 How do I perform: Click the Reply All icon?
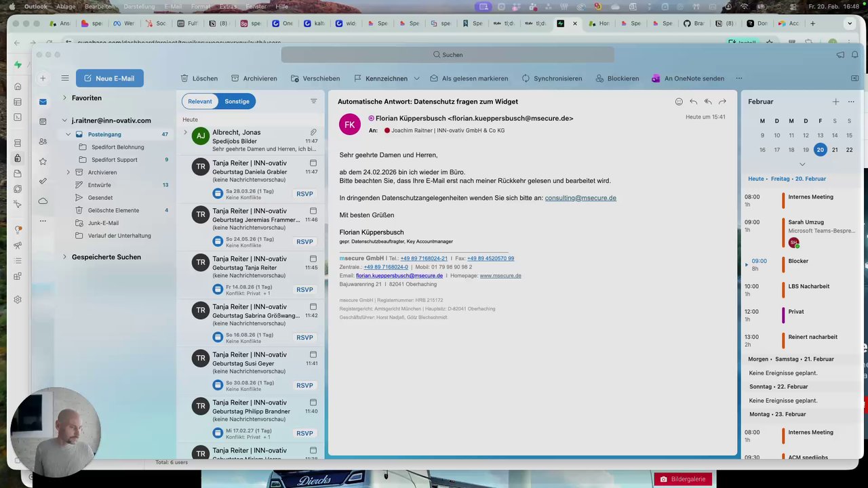click(707, 102)
